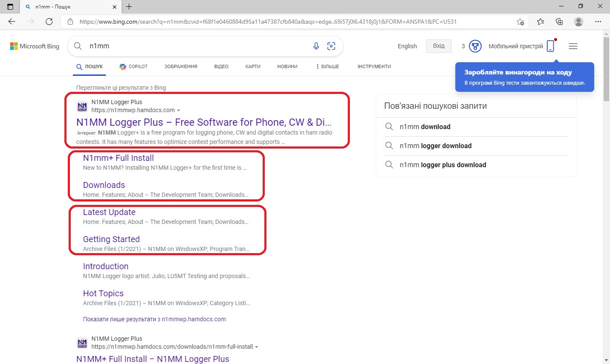Switch to the ЗОБРАЖЕННЯ tab

[x=181, y=66]
